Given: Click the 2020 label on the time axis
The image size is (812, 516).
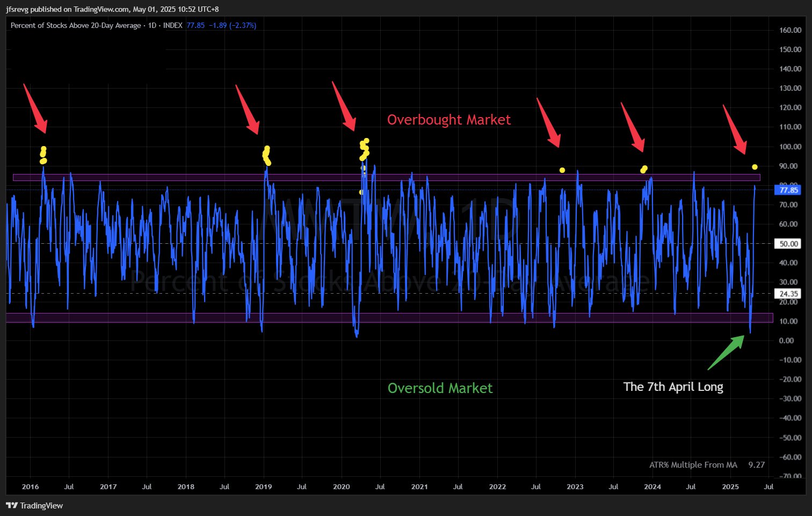Looking at the screenshot, I should (x=341, y=487).
